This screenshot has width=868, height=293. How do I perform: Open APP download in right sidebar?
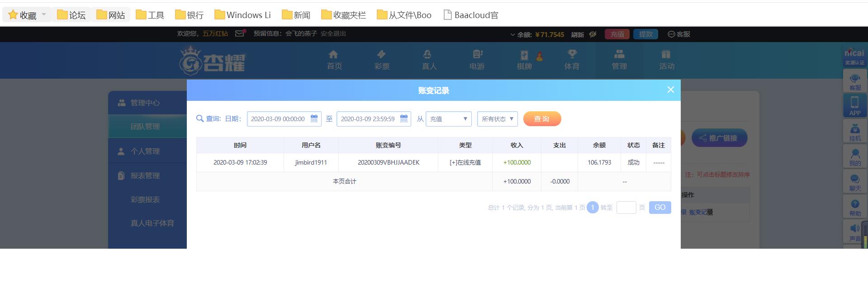click(855, 105)
